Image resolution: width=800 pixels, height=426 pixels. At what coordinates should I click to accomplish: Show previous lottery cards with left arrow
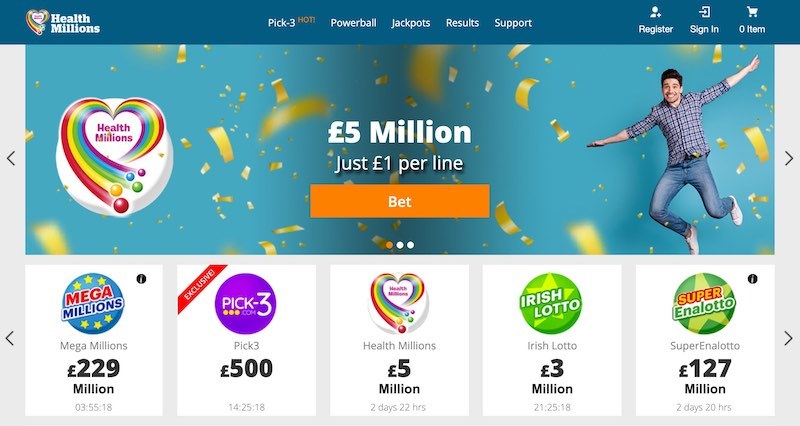pos(10,338)
